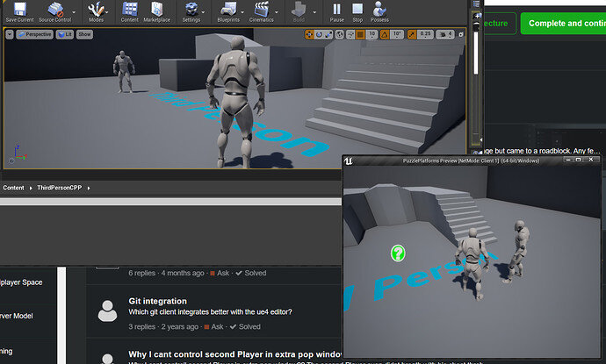606x364 pixels.
Task: Click the Modes toolbar icon
Action: (96, 12)
